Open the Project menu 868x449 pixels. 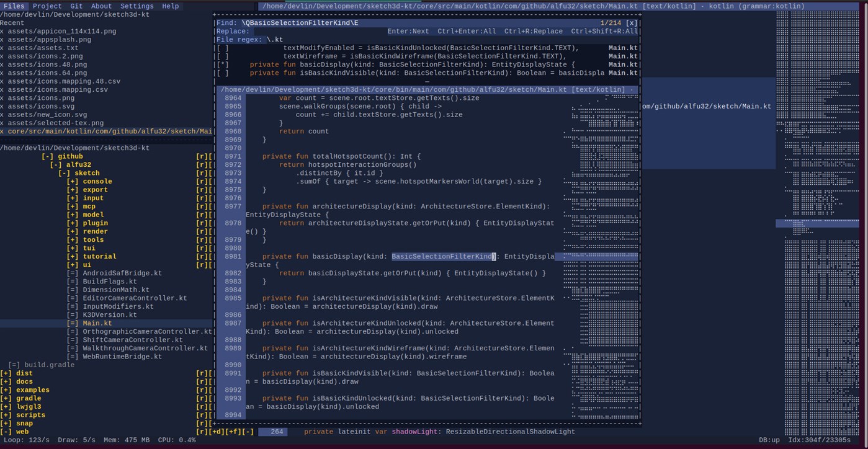[x=47, y=6]
